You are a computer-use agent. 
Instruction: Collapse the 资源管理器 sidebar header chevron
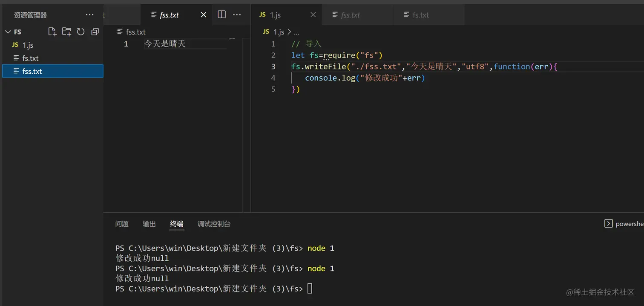(8, 32)
